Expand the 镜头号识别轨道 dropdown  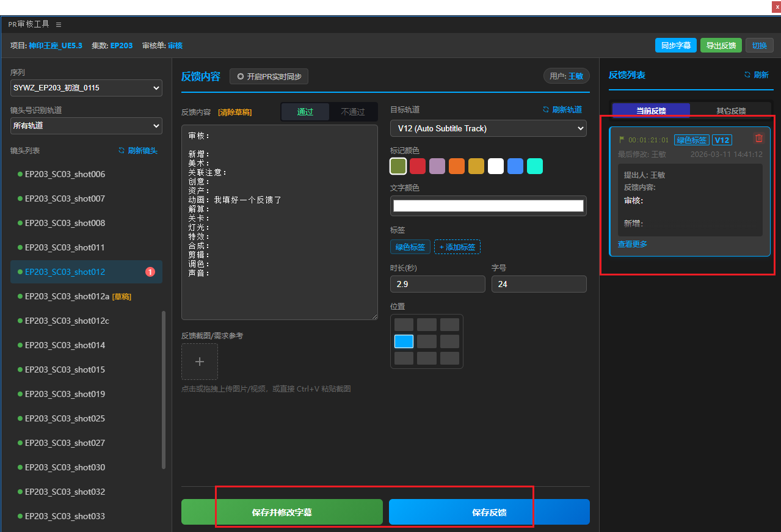(86, 126)
